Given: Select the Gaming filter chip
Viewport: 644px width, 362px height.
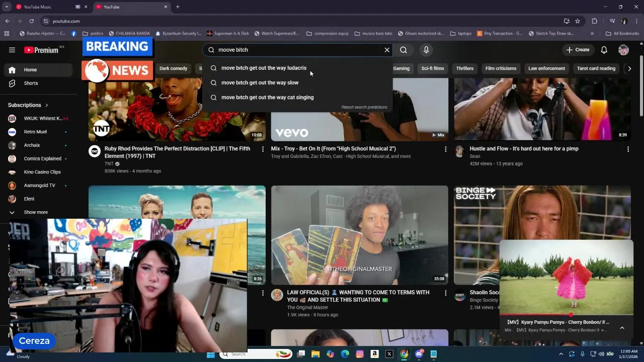Looking at the screenshot, I should (x=401, y=68).
